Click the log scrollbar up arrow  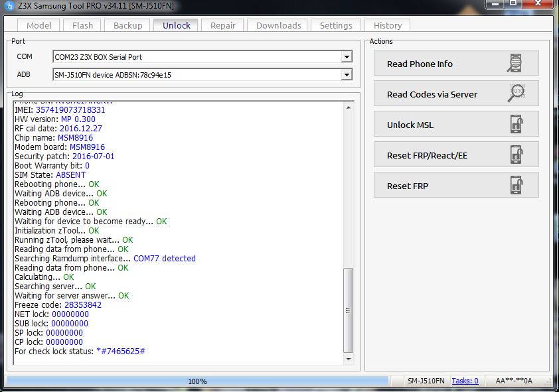[349, 107]
